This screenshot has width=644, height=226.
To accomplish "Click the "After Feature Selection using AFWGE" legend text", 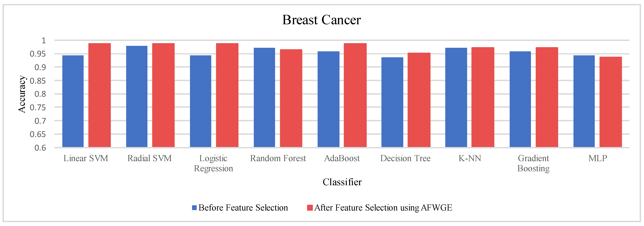I will tap(383, 208).
